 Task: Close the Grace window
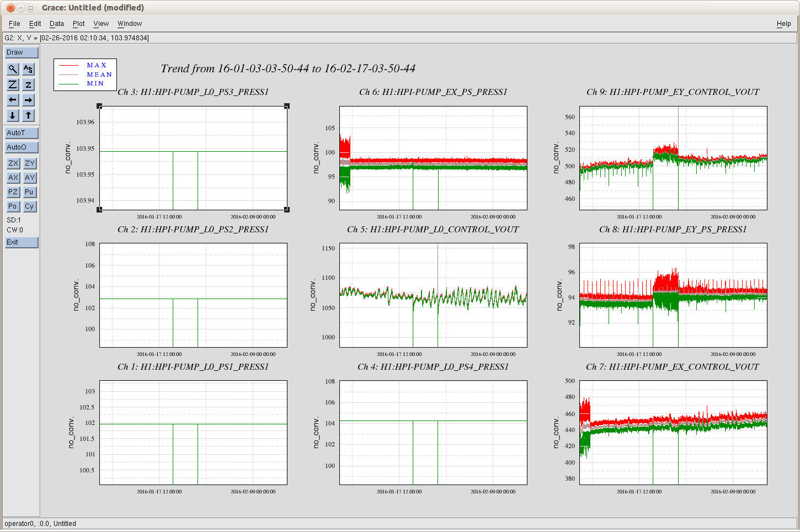click(x=10, y=8)
